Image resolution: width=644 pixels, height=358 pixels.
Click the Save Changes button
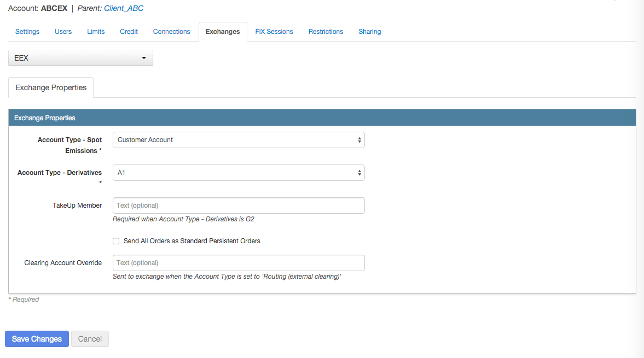pyautogui.click(x=37, y=339)
